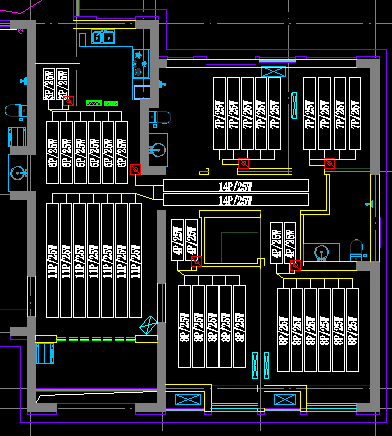The height and width of the screenshot is (436, 392).
Task: Click the toilet symbol in the bottom-right bathroom
Action: 356,250
